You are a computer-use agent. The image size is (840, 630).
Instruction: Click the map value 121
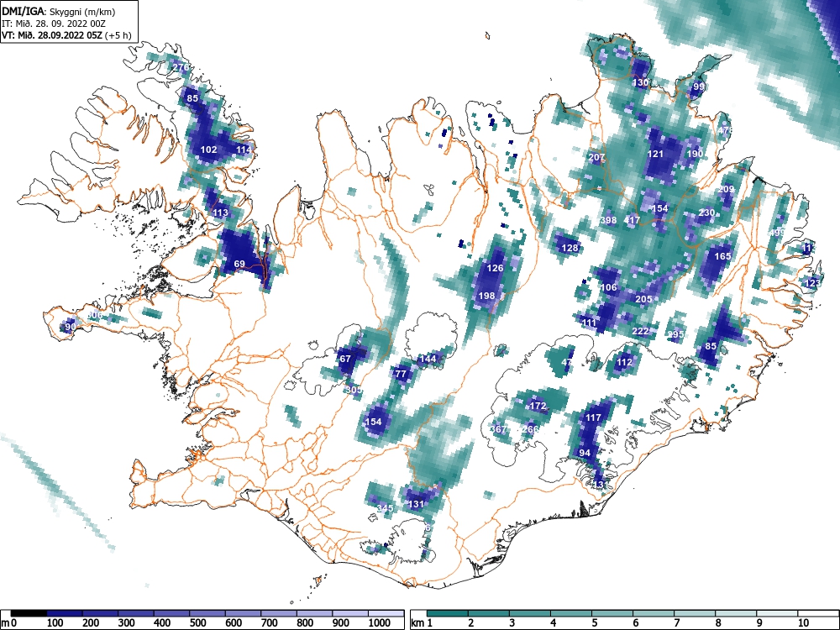pyautogui.click(x=656, y=154)
